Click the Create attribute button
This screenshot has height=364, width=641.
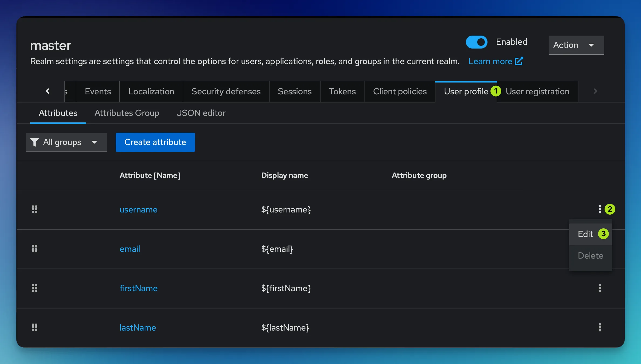pyautogui.click(x=155, y=142)
